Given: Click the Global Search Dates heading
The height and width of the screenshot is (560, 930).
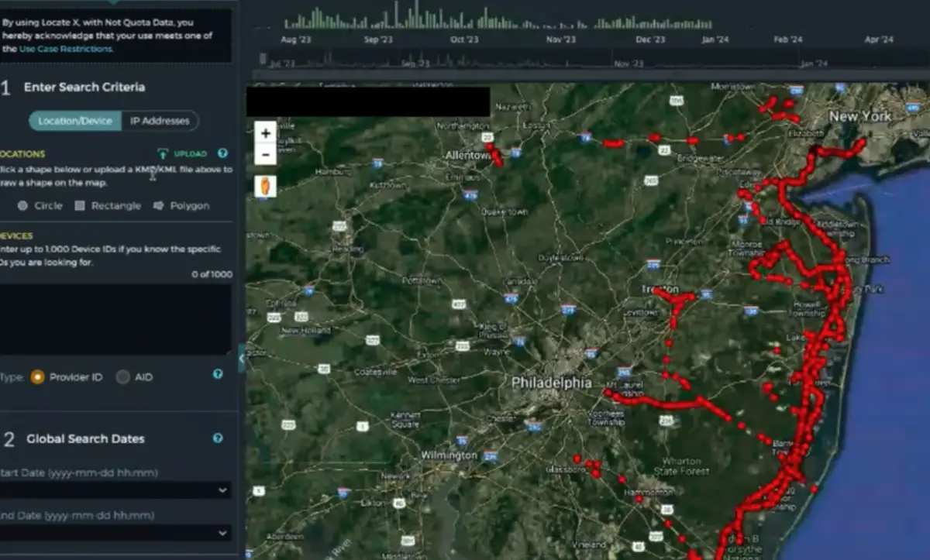Looking at the screenshot, I should pyautogui.click(x=85, y=438).
